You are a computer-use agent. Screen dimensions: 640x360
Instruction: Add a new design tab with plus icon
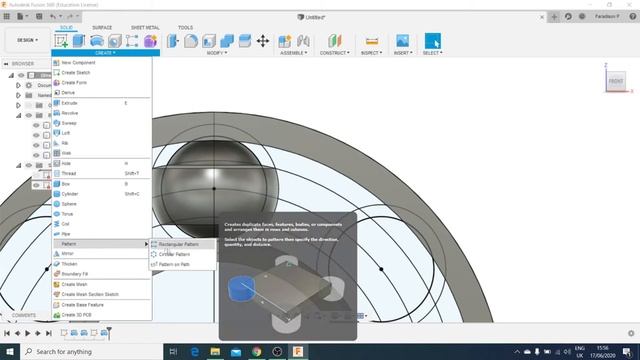click(x=554, y=17)
